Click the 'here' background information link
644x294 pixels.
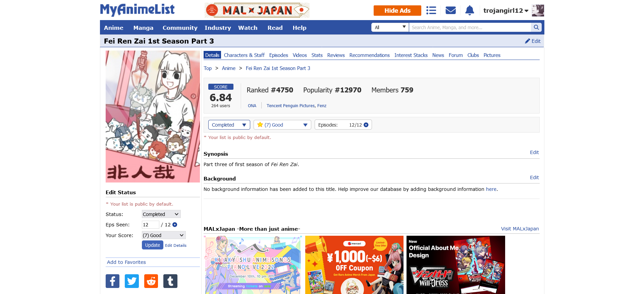pyautogui.click(x=491, y=189)
